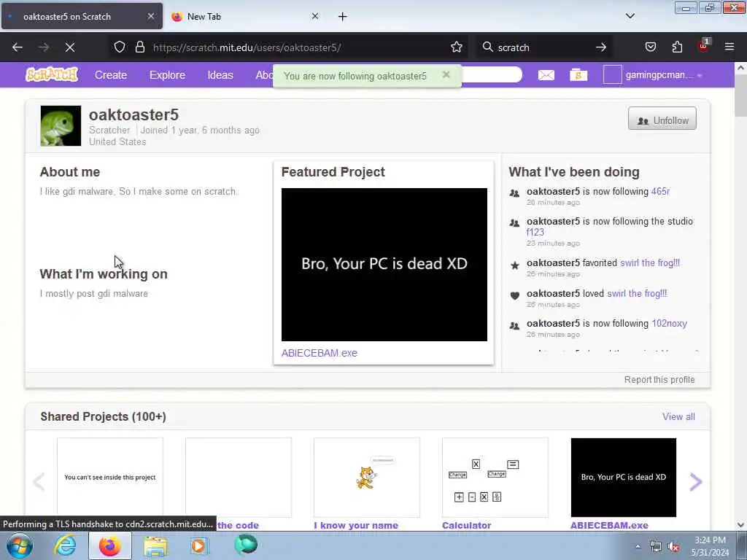Bookmark this page with the star
The image size is (747, 560).
pyautogui.click(x=457, y=47)
